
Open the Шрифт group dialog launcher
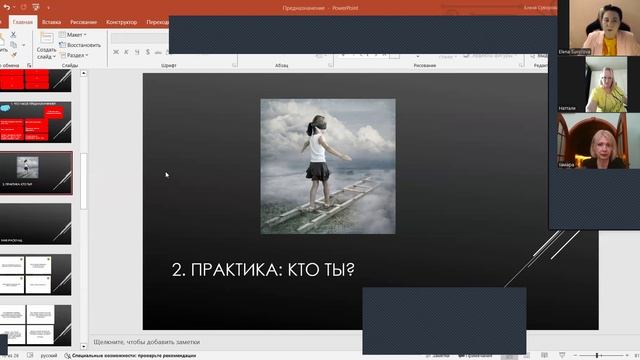tap(234, 65)
